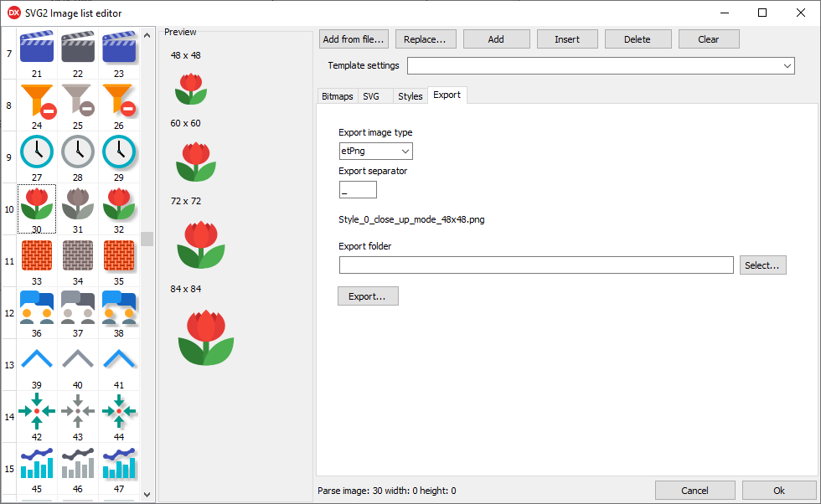Switch to the Bitmaps tab
This screenshot has width=821, height=504.
coord(337,96)
